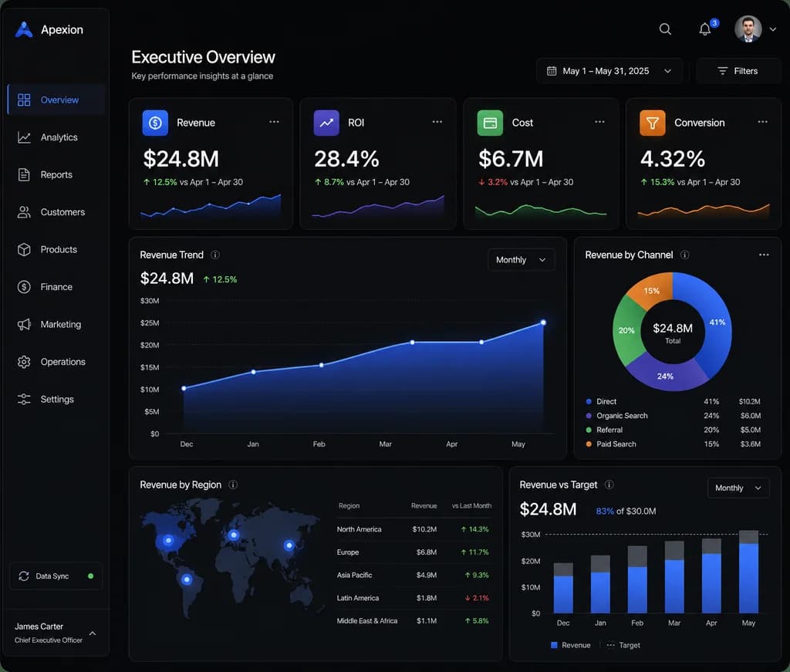Click the blue Revenue dollar icon
The image size is (790, 672).
click(x=155, y=123)
